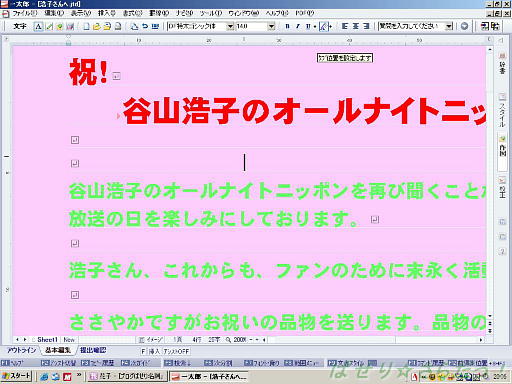The width and height of the screenshot is (512, 384).
Task: Open the 辞書 side panel
Action: (502, 63)
